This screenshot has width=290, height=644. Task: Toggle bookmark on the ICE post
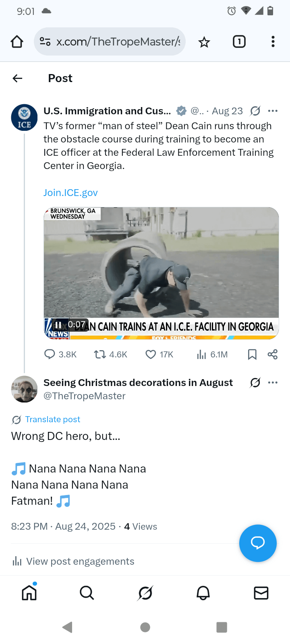(x=252, y=354)
